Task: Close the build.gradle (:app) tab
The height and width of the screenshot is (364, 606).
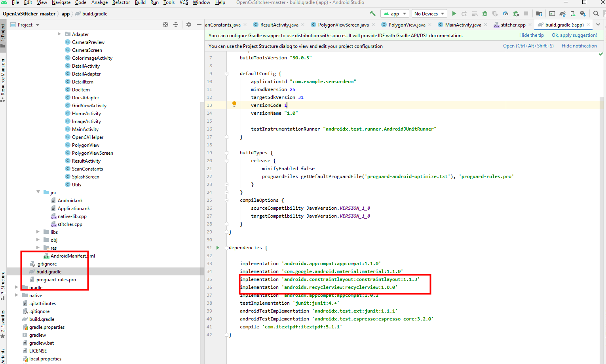Action: coord(588,25)
